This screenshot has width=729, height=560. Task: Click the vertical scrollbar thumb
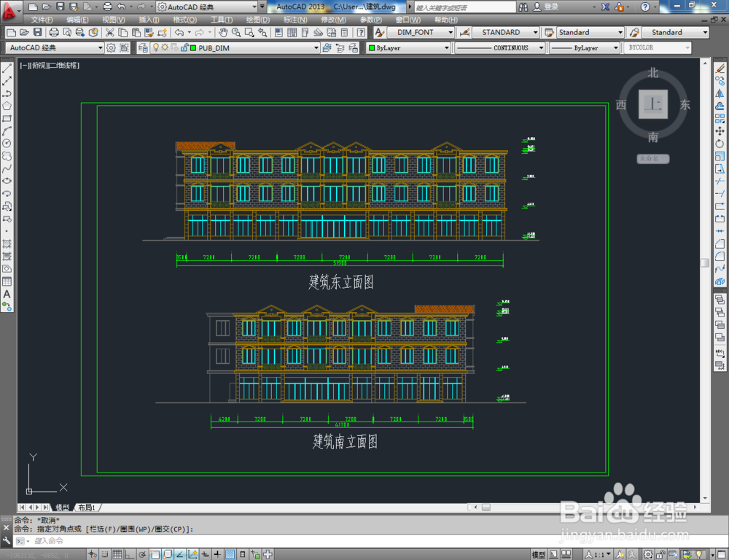[x=705, y=262]
